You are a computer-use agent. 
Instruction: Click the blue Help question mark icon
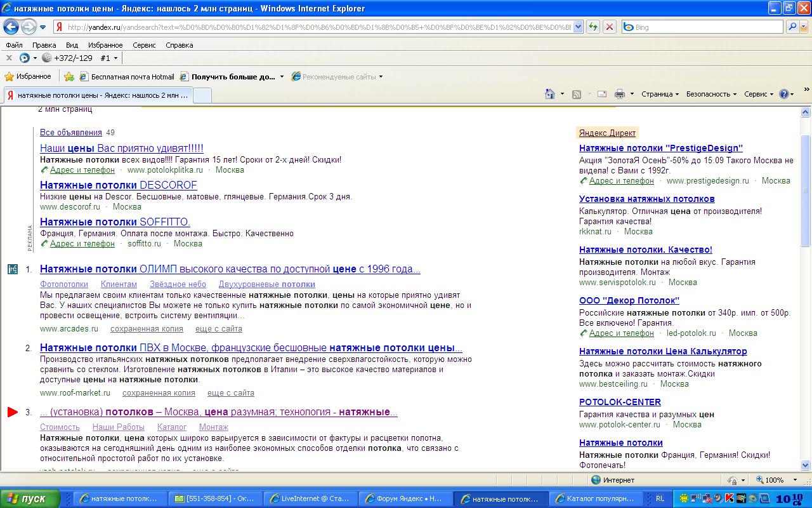coord(783,94)
